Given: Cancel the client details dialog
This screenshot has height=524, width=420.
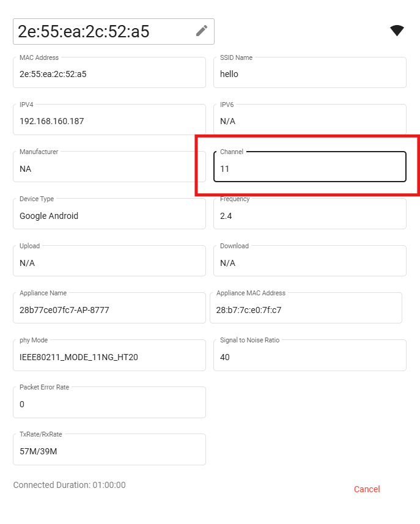Looking at the screenshot, I should pyautogui.click(x=367, y=489).
